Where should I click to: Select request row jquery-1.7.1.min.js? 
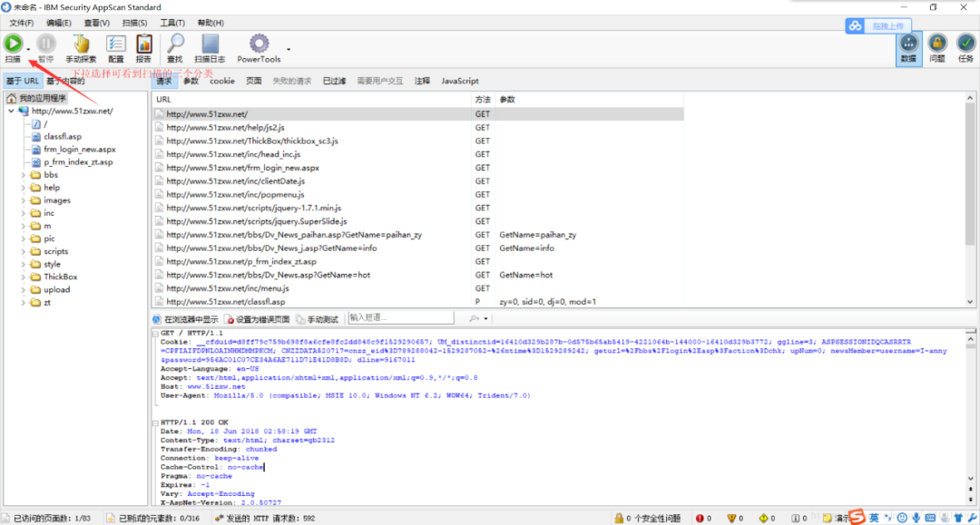tap(417, 208)
